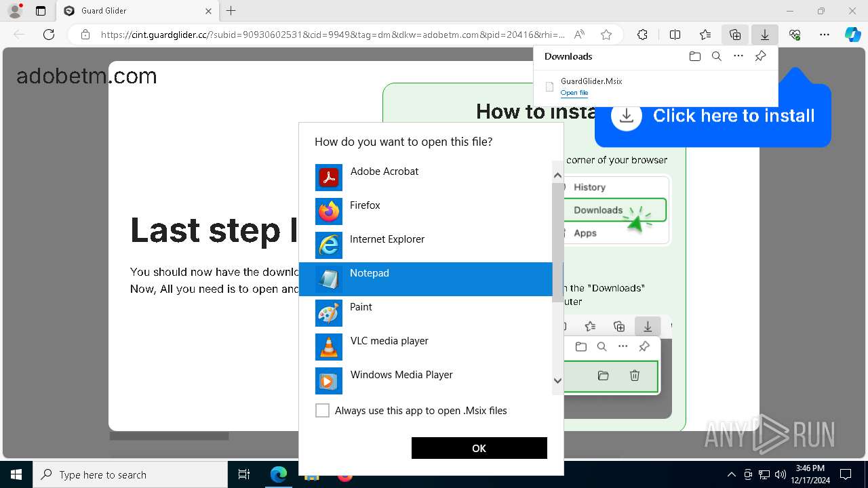This screenshot has height=488, width=868.
Task: Open the Extensions puzzle icon
Action: pyautogui.click(x=642, y=35)
